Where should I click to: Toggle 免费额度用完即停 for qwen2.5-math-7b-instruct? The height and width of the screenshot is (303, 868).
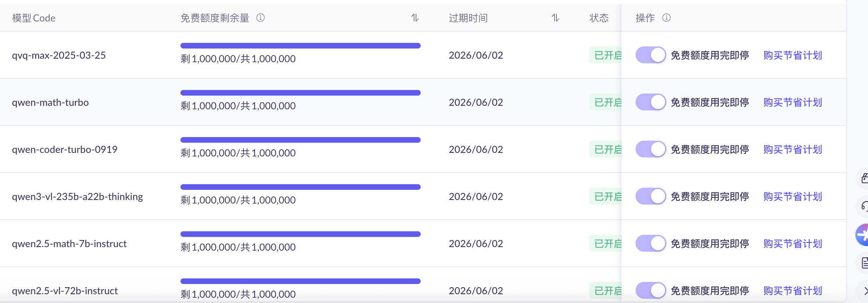[651, 243]
